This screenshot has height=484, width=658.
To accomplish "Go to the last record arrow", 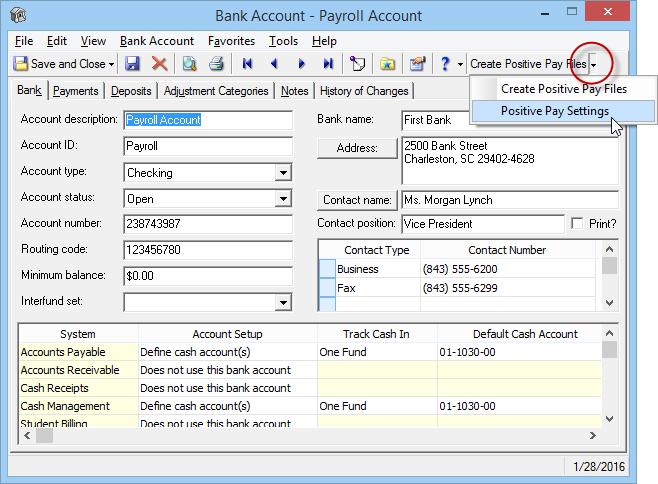I will 328,64.
